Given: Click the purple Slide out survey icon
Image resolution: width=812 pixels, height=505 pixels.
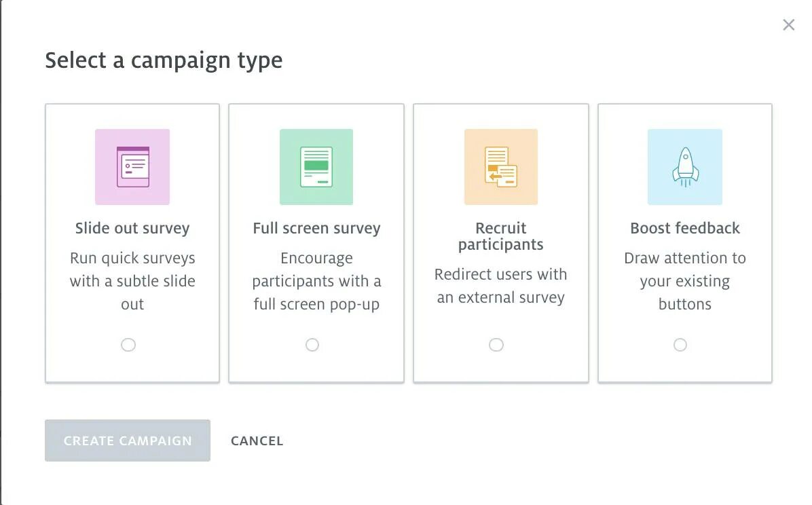Looking at the screenshot, I should tap(132, 167).
